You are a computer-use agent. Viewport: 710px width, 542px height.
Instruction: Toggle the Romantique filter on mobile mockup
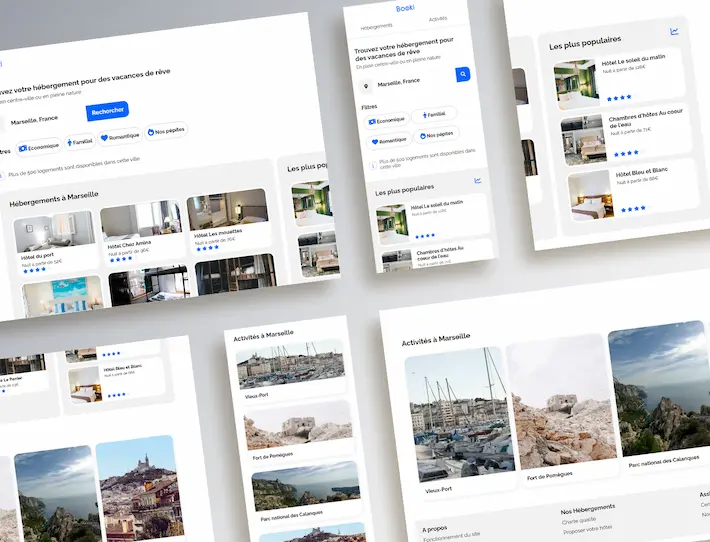[389, 141]
